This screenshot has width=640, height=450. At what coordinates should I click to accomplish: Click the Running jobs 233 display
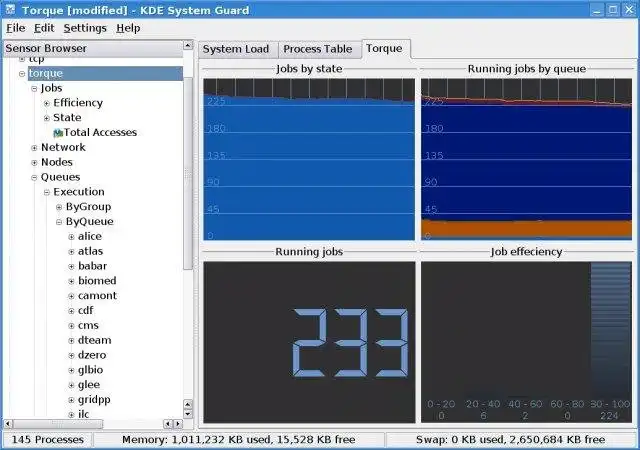point(309,342)
